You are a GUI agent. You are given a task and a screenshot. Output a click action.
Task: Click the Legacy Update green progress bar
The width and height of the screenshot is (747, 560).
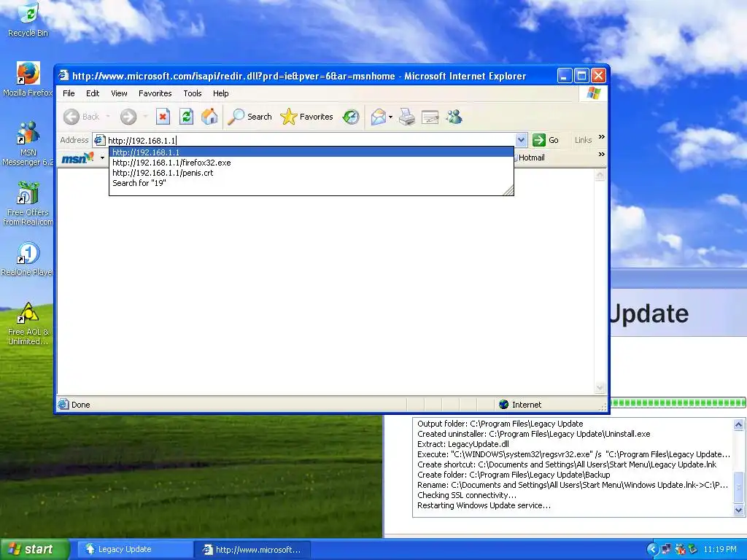pyautogui.click(x=678, y=402)
